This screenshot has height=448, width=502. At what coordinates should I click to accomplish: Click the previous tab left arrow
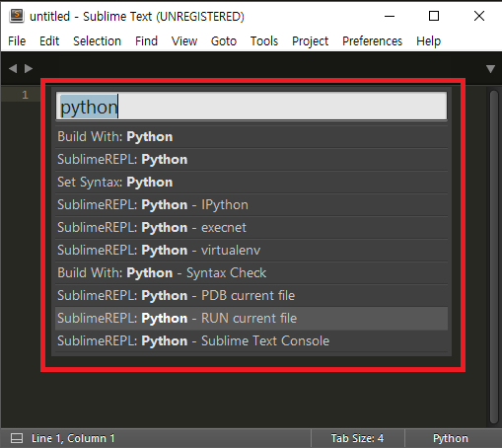[x=13, y=68]
